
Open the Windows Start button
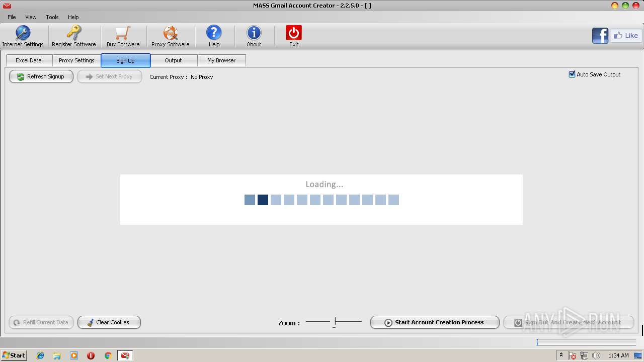(14, 355)
